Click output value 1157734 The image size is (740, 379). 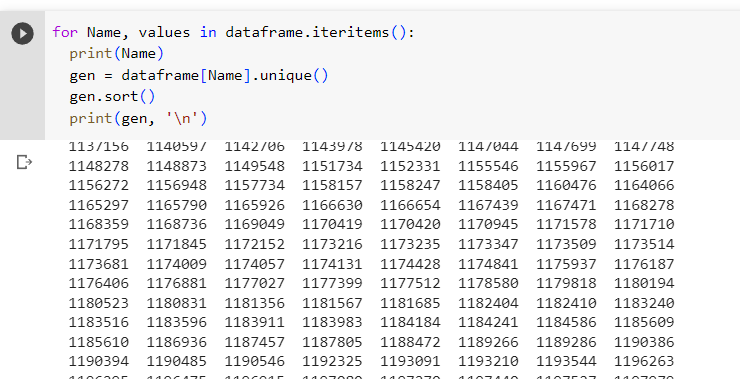[254, 185]
